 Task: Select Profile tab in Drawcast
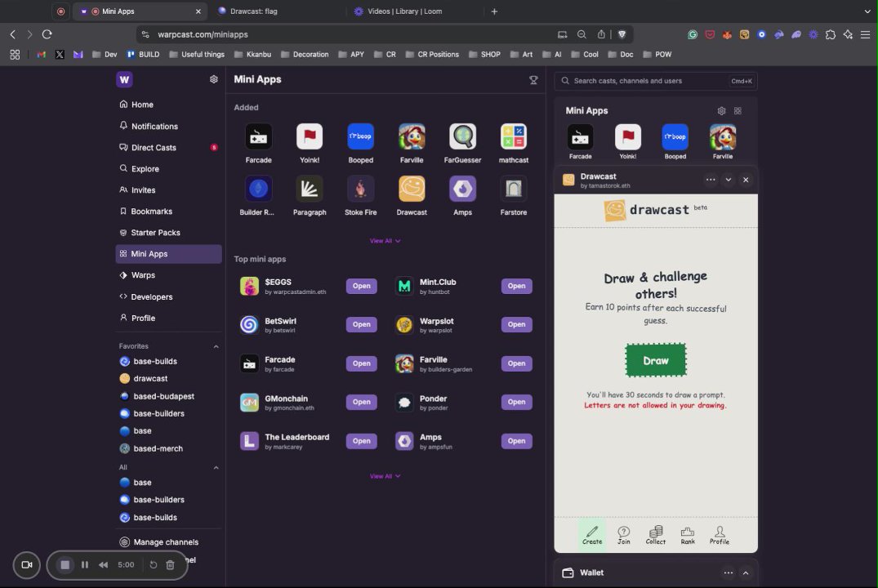720,535
